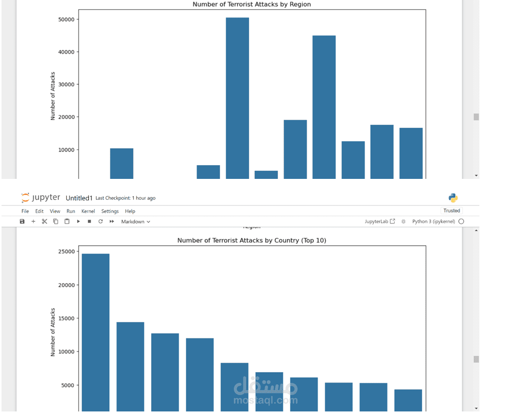Viewport: 532px width, 414px height.
Task: Save the notebook with the disk icon
Action: pyautogui.click(x=21, y=221)
